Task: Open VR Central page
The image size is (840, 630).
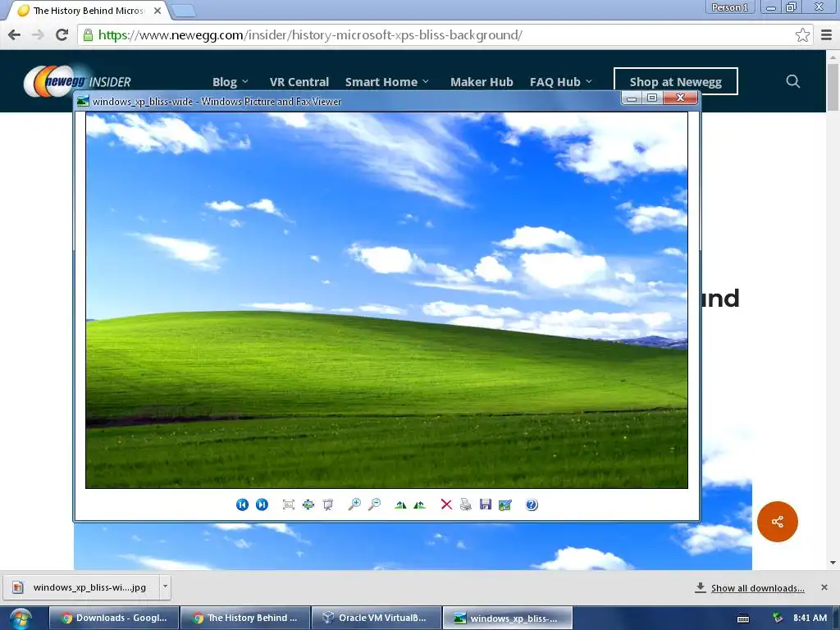Action: [299, 82]
